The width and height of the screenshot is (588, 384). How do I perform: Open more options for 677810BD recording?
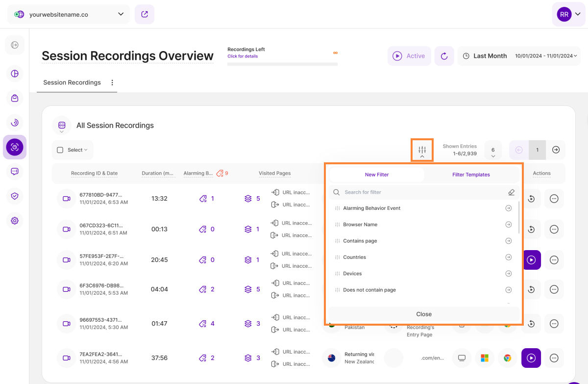[554, 199]
